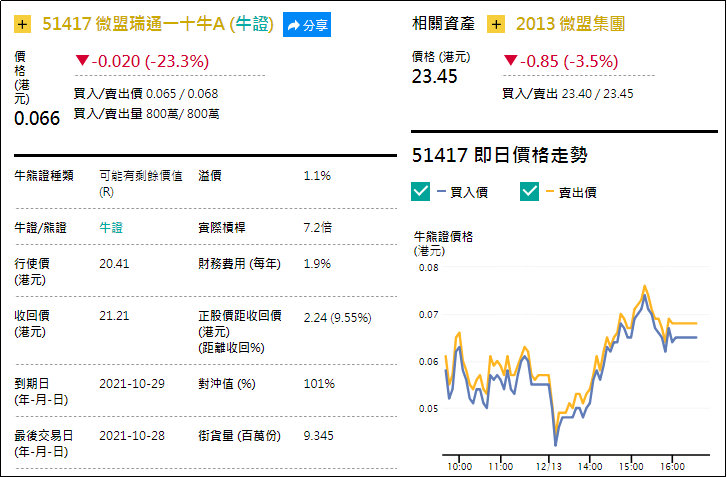Screen dimensions: 727x477
Task: Click 實際槓桿 value 7.2倍
Action: point(318,228)
